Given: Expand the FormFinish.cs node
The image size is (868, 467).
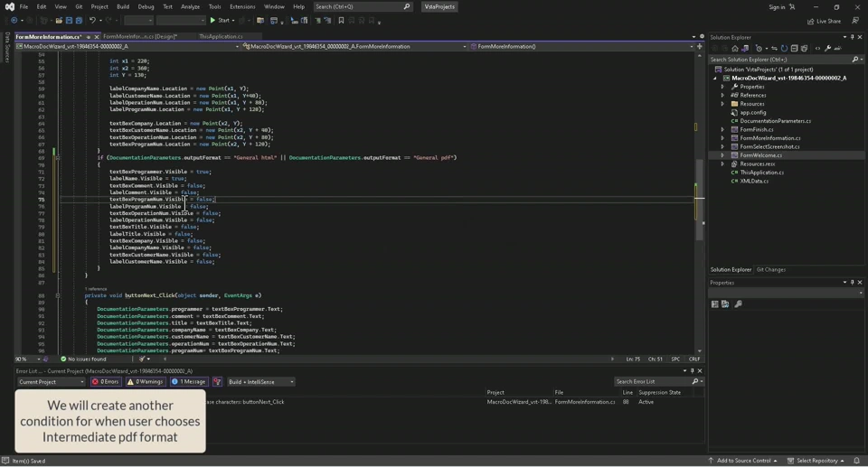Looking at the screenshot, I should click(x=722, y=129).
